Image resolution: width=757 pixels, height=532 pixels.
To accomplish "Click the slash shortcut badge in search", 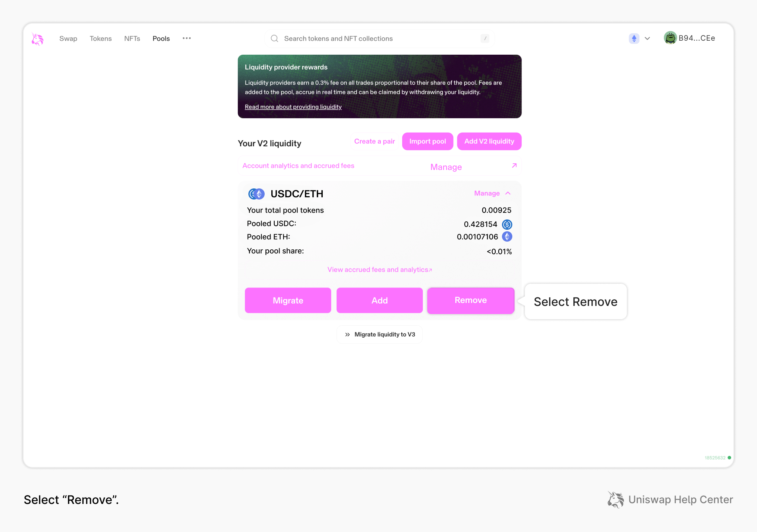I will [485, 38].
